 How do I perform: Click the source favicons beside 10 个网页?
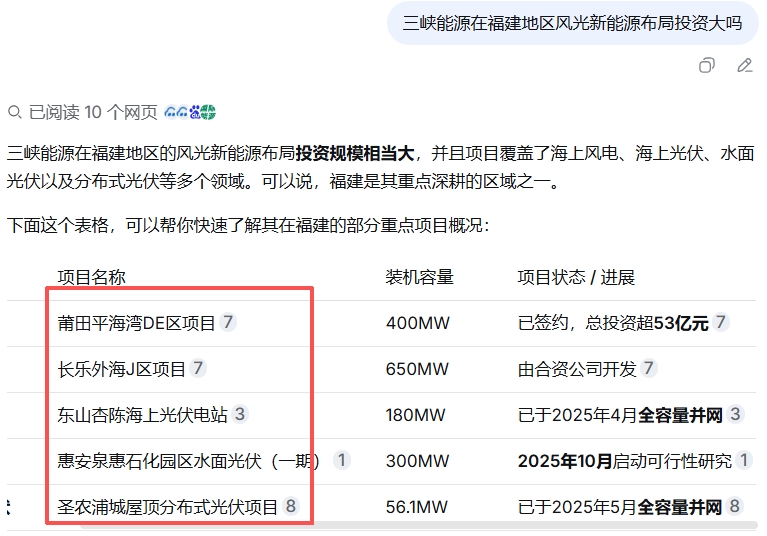coord(190,112)
